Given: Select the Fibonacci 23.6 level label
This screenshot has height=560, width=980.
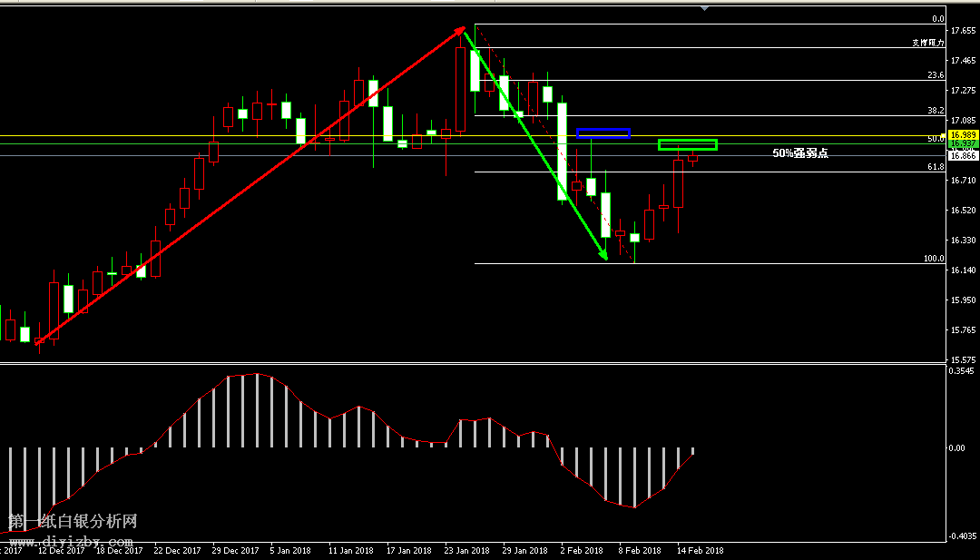Looking at the screenshot, I should (x=936, y=75).
